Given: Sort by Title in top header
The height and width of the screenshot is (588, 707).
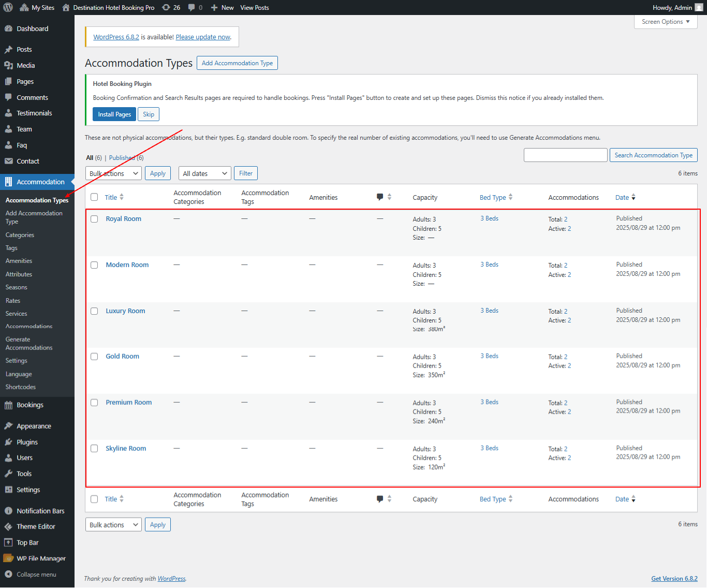Looking at the screenshot, I should coord(114,197).
